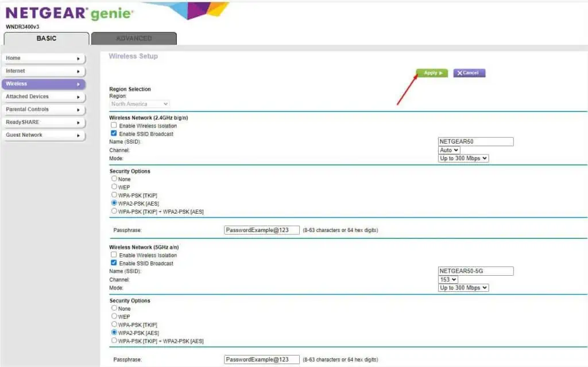Screen dimensions: 588x367
Task: Click the NETGEAR genie logo
Action: pyautogui.click(x=69, y=13)
